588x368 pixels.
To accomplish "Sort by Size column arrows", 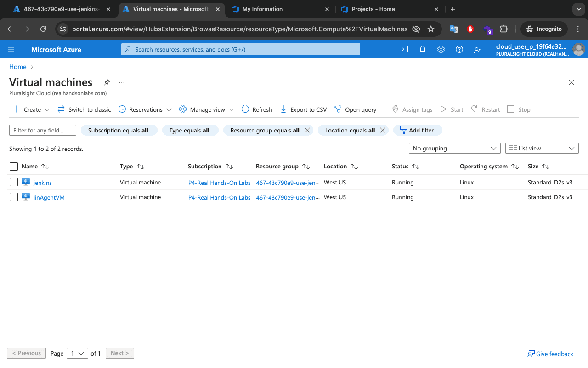I will click(x=546, y=167).
